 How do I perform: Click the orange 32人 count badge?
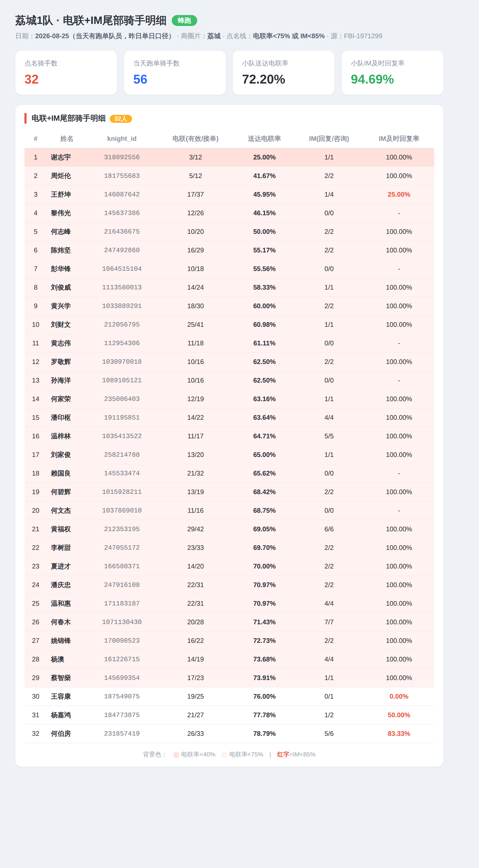coord(121,119)
